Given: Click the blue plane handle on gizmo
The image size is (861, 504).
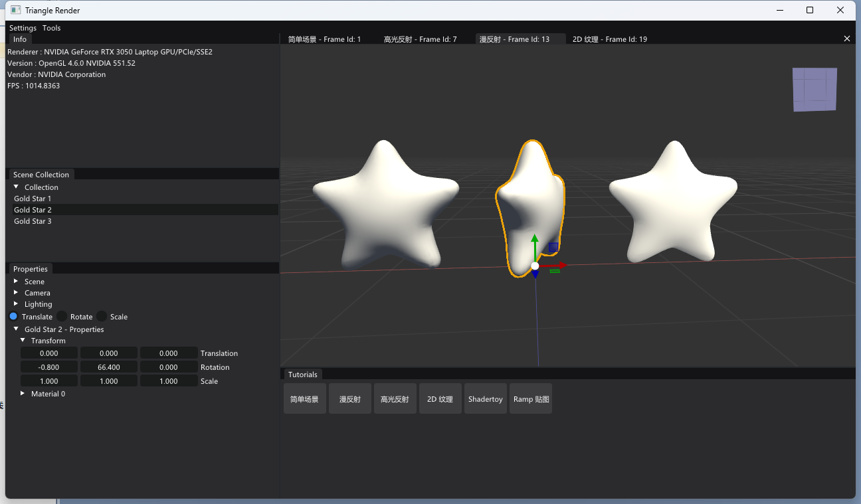Looking at the screenshot, I should (553, 248).
